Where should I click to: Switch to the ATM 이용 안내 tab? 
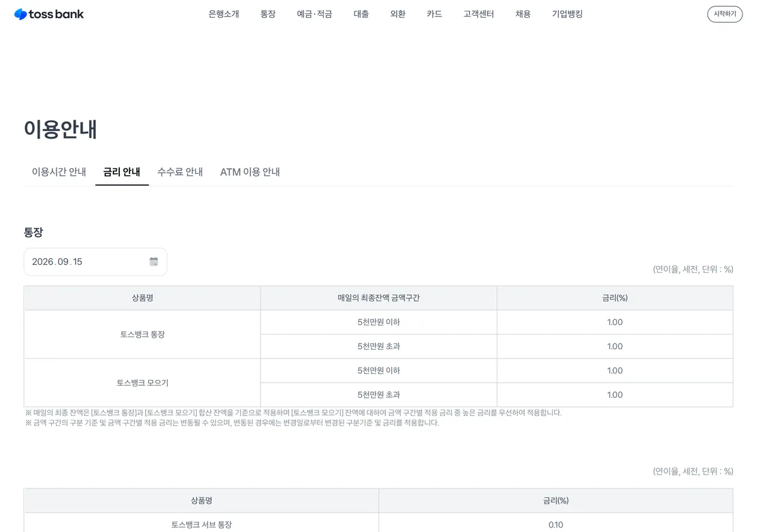tap(250, 171)
